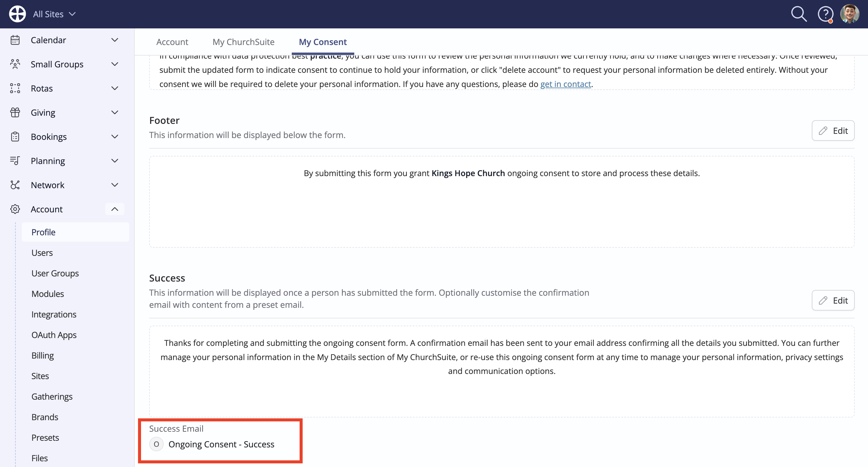Expand the Bookings section chevron
Screen dimensions: 868x467
coord(114,137)
